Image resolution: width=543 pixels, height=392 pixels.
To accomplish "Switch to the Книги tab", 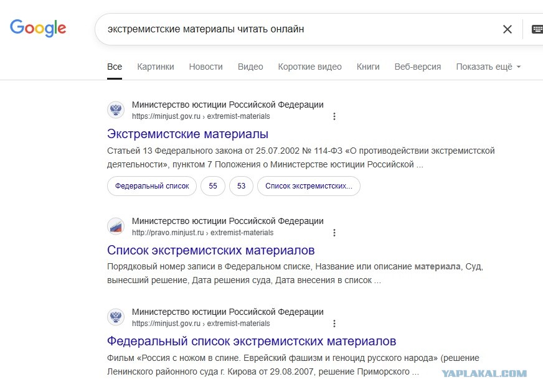I will click(368, 67).
